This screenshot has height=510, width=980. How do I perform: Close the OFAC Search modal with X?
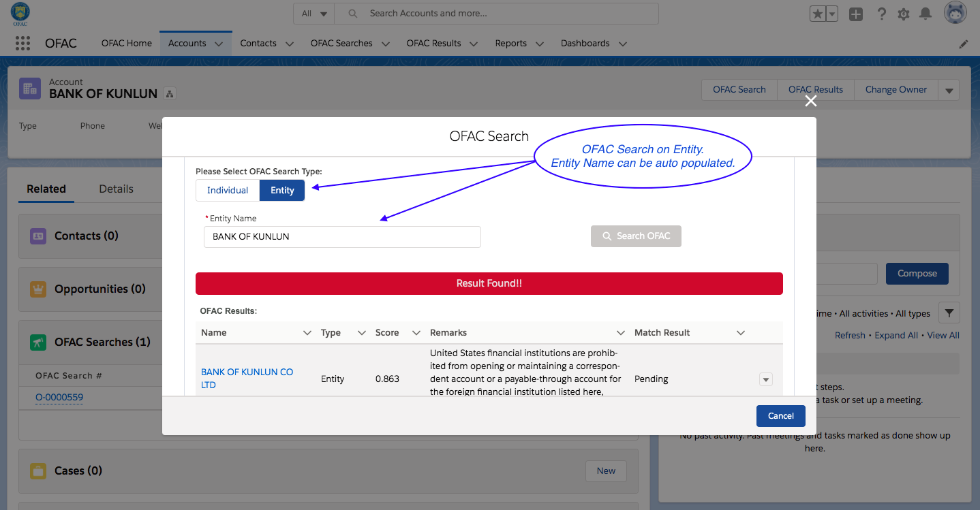(810, 101)
